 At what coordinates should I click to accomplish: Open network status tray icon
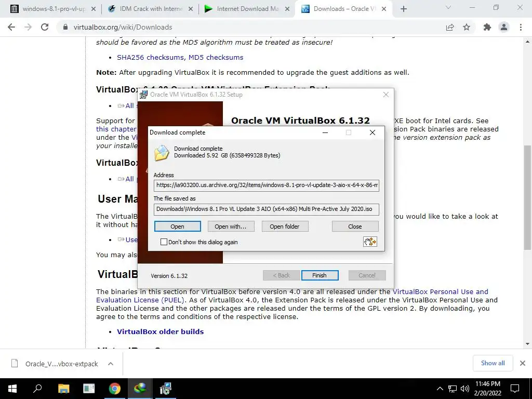tap(453, 389)
